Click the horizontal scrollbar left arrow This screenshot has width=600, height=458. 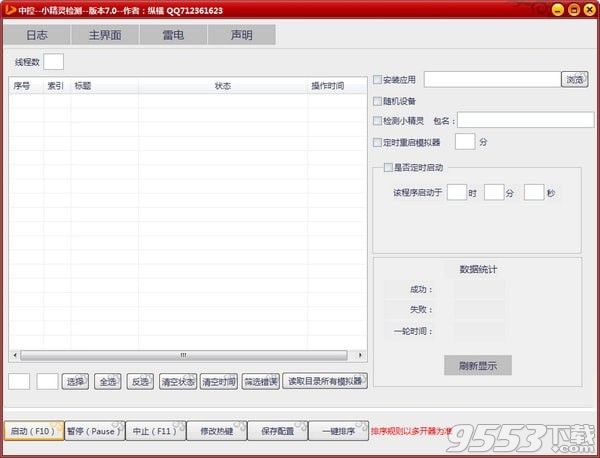[x=15, y=355]
